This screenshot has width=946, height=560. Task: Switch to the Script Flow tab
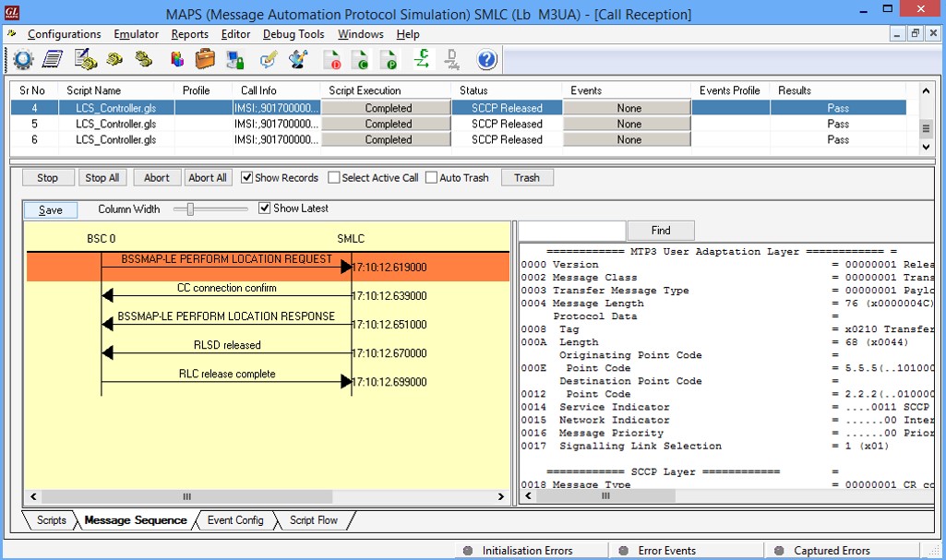coord(314,520)
